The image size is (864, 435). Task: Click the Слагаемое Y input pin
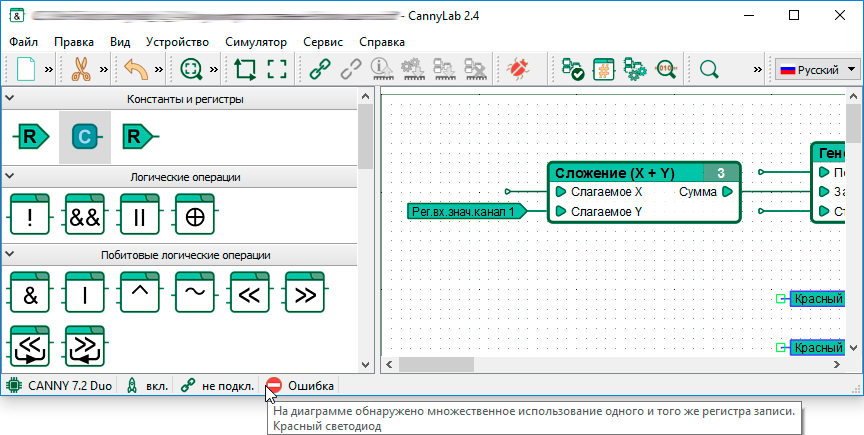pos(561,211)
